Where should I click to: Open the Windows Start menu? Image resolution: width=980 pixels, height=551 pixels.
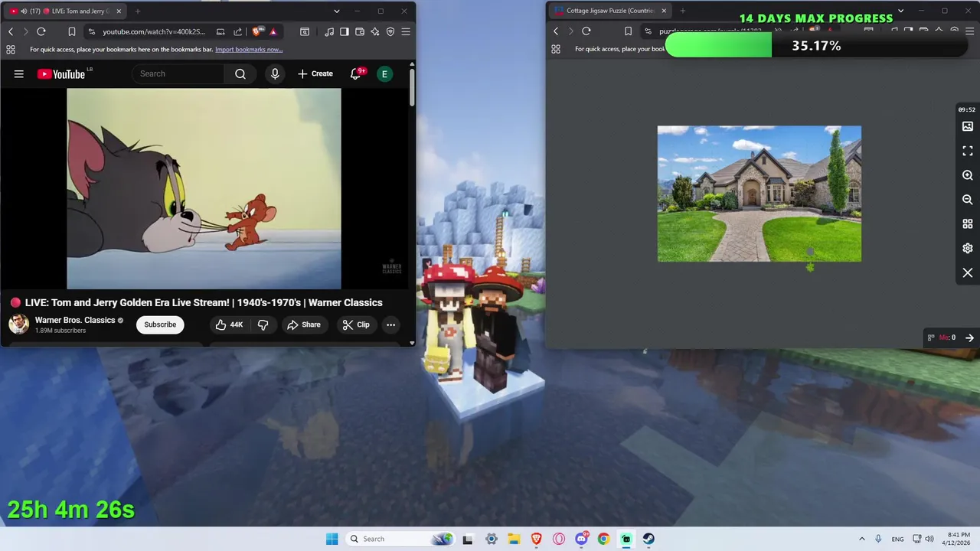332,539
